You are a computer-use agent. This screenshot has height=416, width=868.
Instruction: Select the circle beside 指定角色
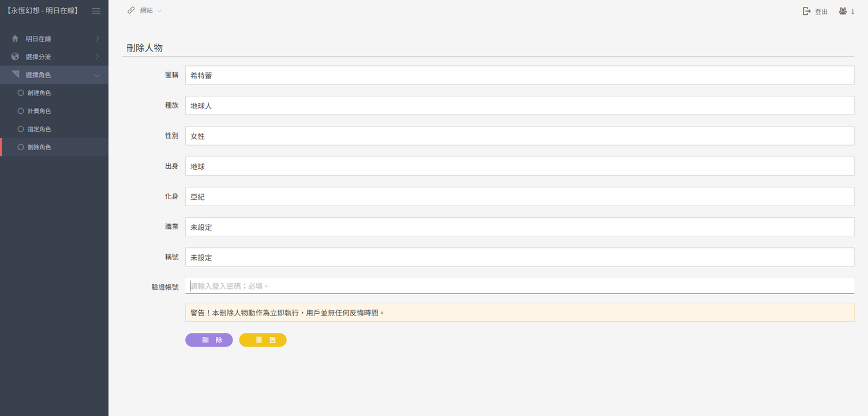click(21, 129)
